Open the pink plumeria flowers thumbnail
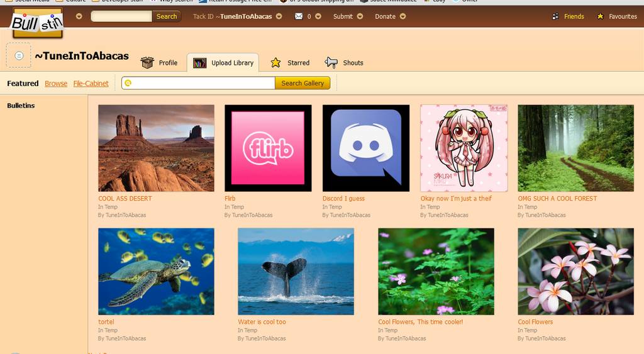This screenshot has height=354, width=644. 576,272
